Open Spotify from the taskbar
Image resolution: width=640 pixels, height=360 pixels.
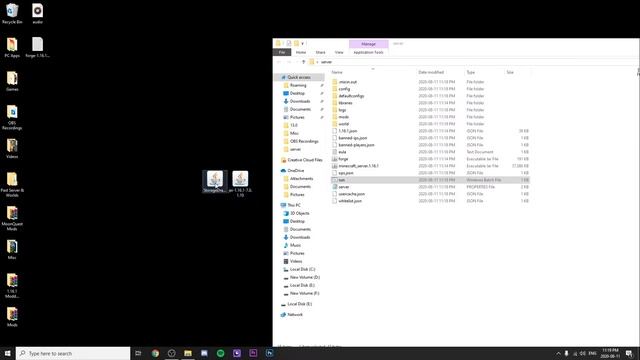click(x=220, y=353)
